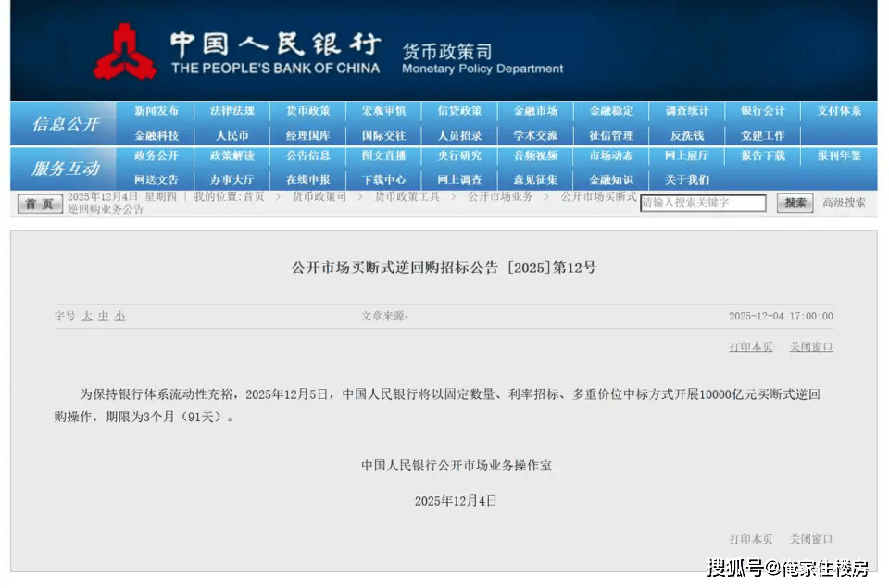The width and height of the screenshot is (889, 588).
Task: Click 货币政策工具 in breadcrumb path
Action: point(407,196)
